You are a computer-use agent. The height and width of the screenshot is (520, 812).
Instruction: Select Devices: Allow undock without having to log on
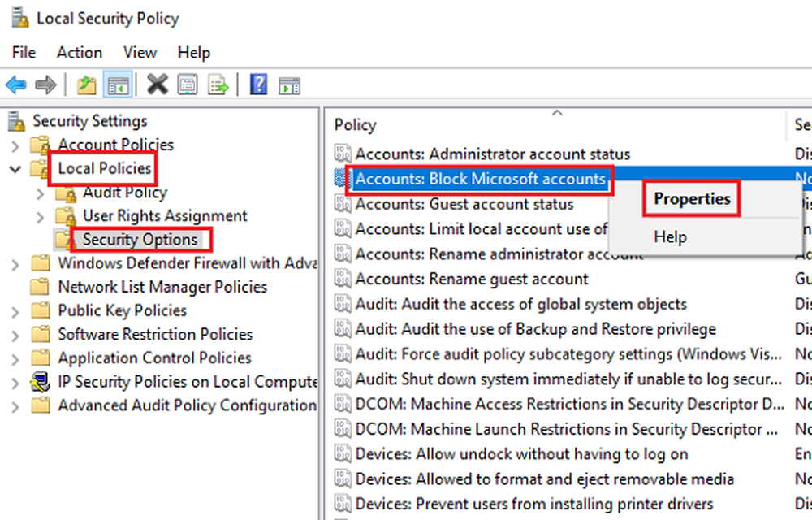(521, 454)
